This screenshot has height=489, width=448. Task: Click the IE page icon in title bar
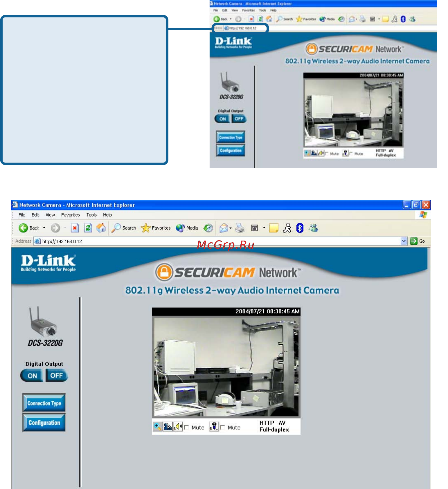(x=15, y=205)
